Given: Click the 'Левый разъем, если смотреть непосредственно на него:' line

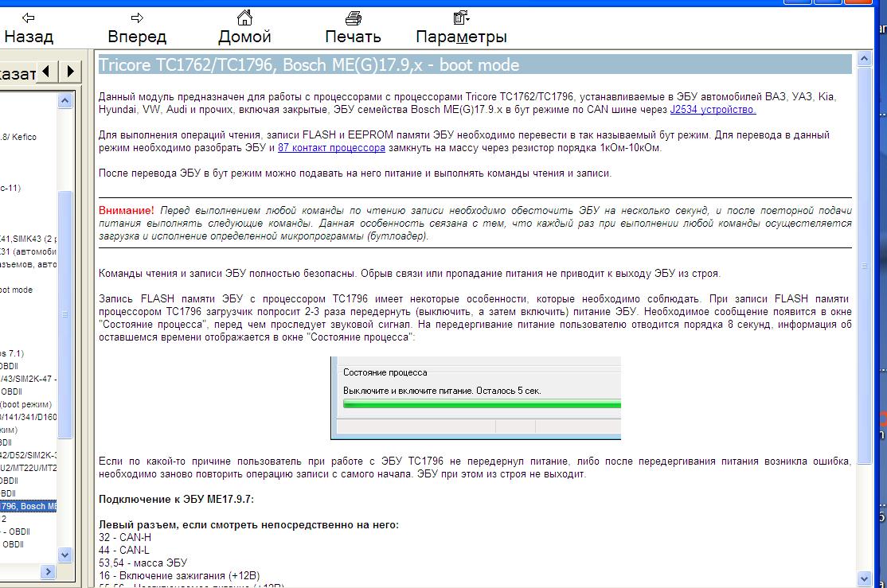Looking at the screenshot, I should click(x=249, y=524).
